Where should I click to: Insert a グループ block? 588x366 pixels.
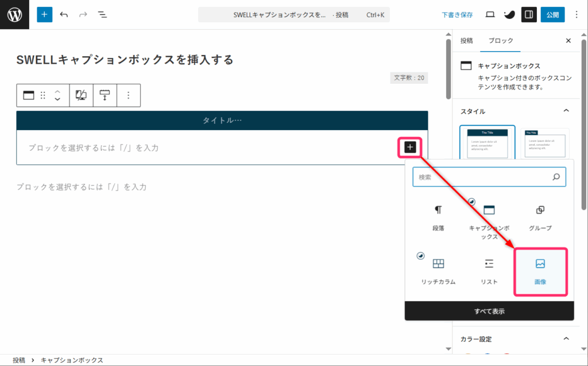[540, 217]
